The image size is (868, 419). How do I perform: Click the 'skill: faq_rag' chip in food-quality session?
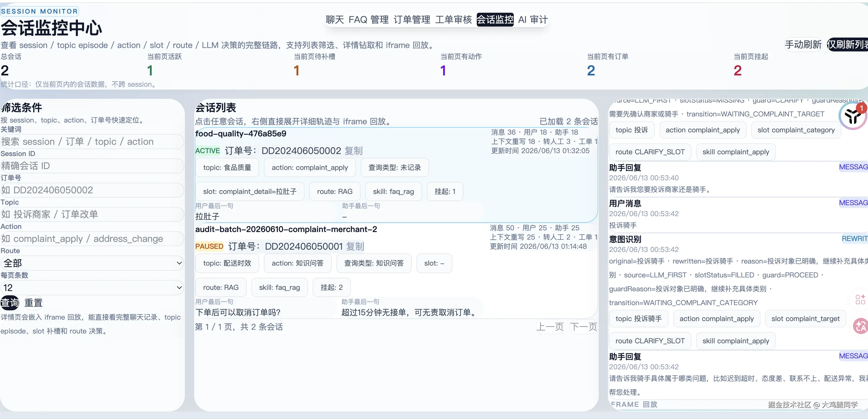[393, 192]
